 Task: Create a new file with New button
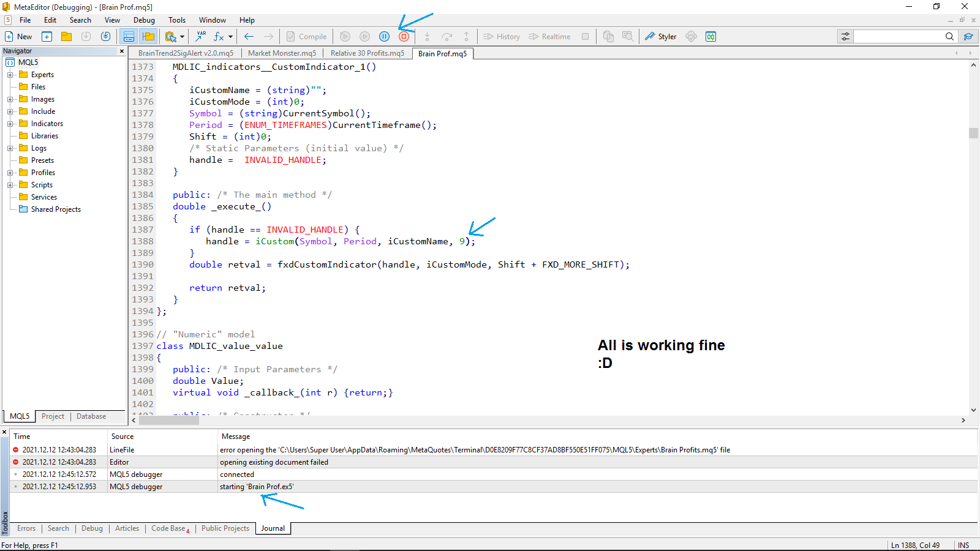18,36
